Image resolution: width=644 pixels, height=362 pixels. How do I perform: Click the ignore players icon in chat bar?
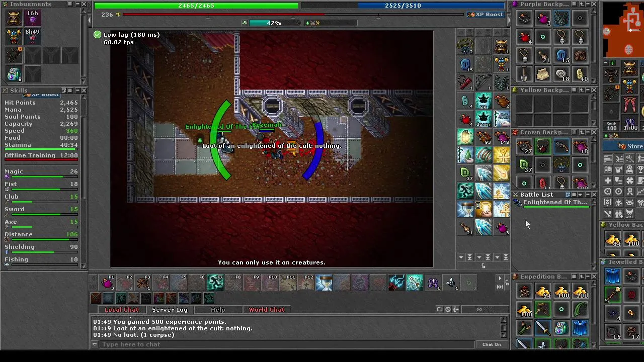(448, 310)
